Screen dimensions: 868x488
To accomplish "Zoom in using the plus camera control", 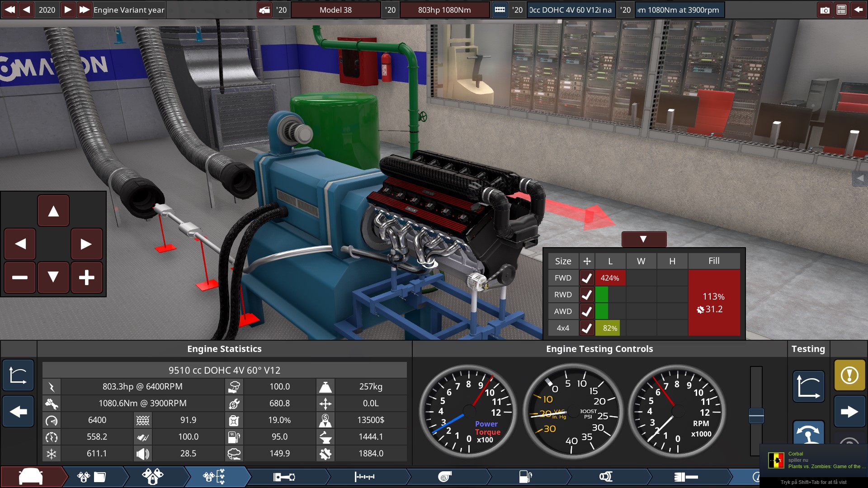I will pos(87,277).
